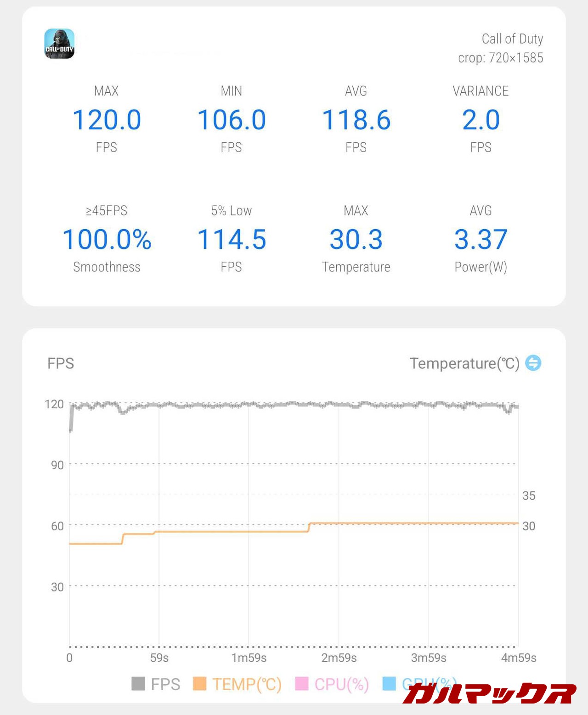Click the 3.37 average Power(W) value
The height and width of the screenshot is (715, 588).
point(481,240)
